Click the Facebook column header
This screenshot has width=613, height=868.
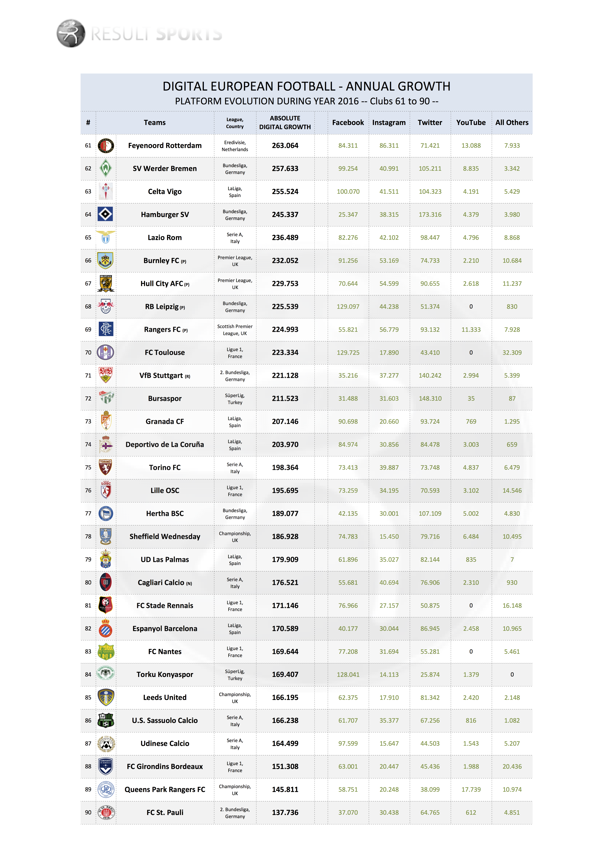pos(348,122)
